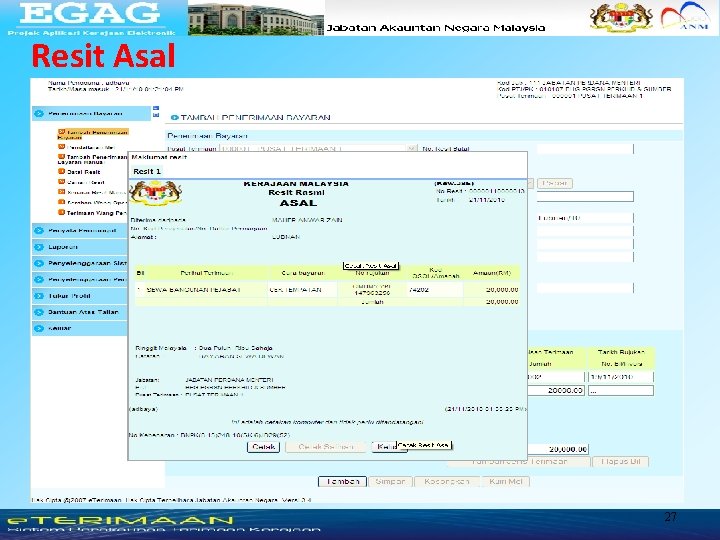Viewport: 720px width, 540px height.
Task: Click the Jumlah 20000.00 amount field
Action: pos(556,390)
